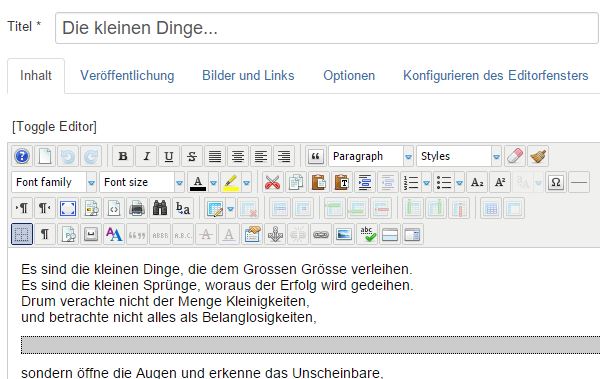
Task: Insert a page break
Action: (x=413, y=234)
